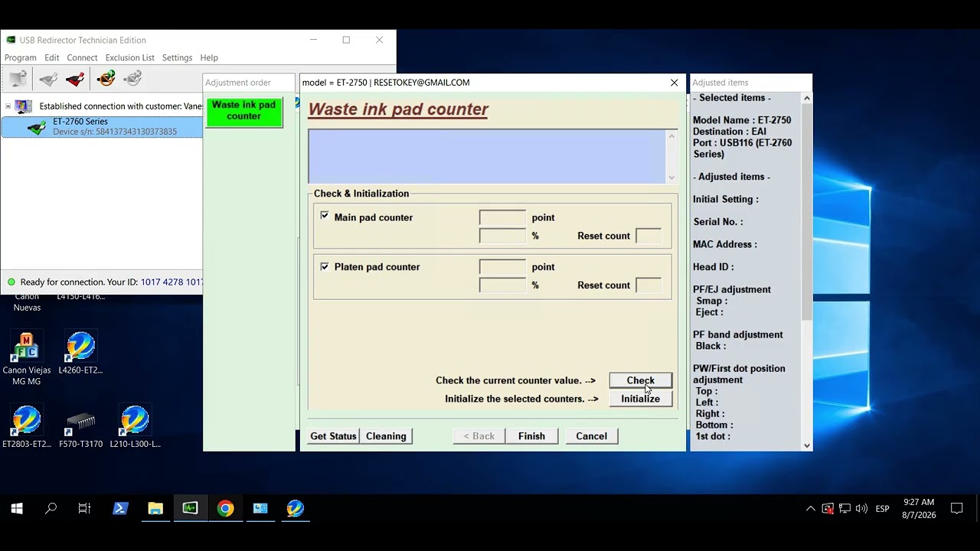Click the Check button for counter value
This screenshot has width=980, height=551.
[641, 380]
